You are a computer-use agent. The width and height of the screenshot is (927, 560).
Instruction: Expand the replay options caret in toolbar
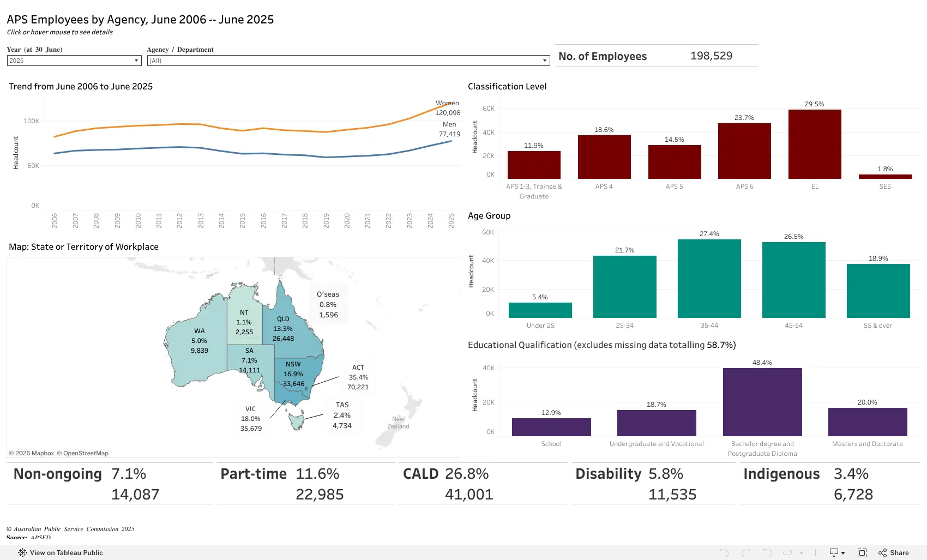pyautogui.click(x=802, y=553)
